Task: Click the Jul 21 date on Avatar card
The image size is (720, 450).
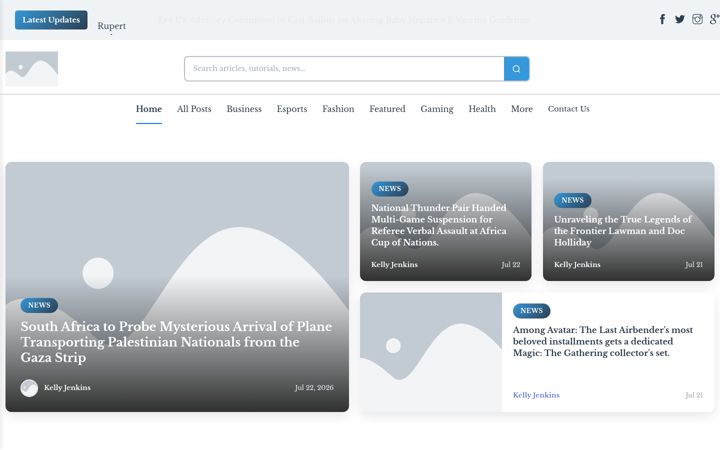Action: point(694,395)
